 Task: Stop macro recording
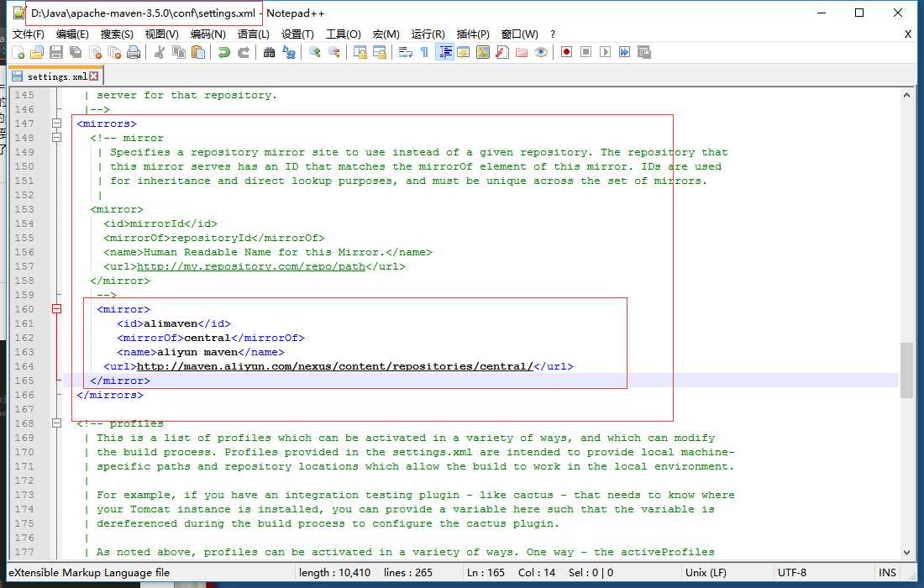585,52
